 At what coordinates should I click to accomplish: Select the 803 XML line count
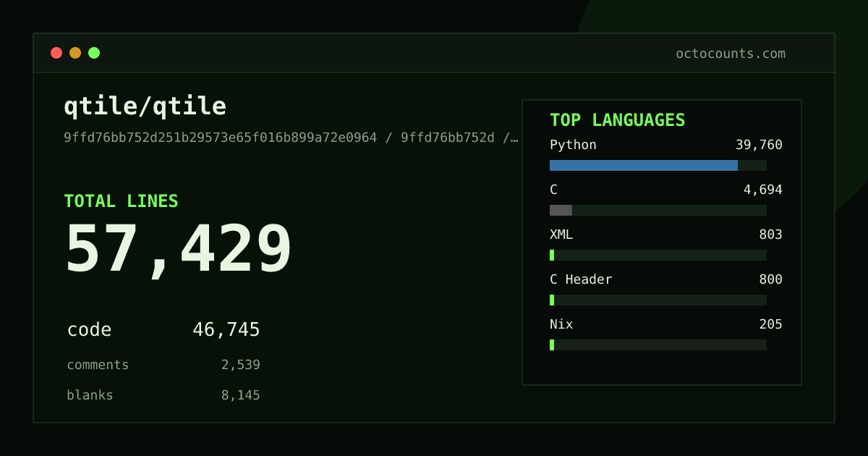pos(770,235)
